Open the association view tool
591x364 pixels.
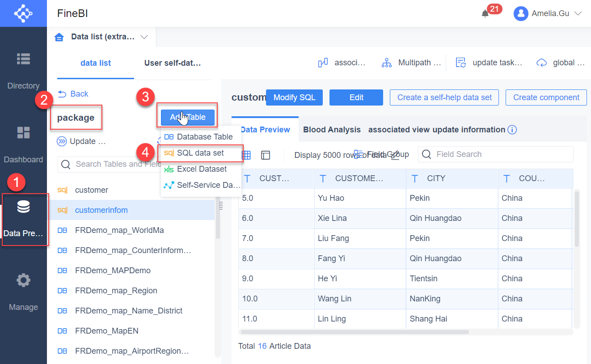[323, 62]
